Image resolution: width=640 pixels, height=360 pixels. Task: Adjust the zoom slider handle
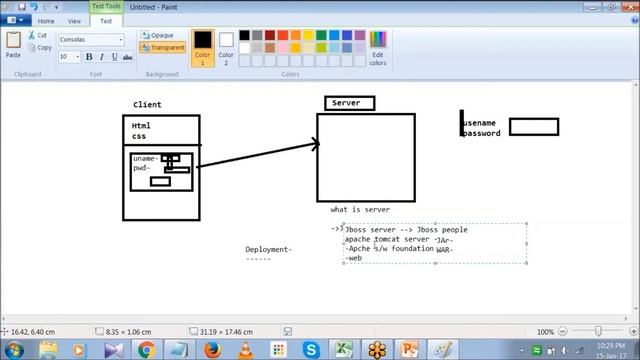[598, 331]
